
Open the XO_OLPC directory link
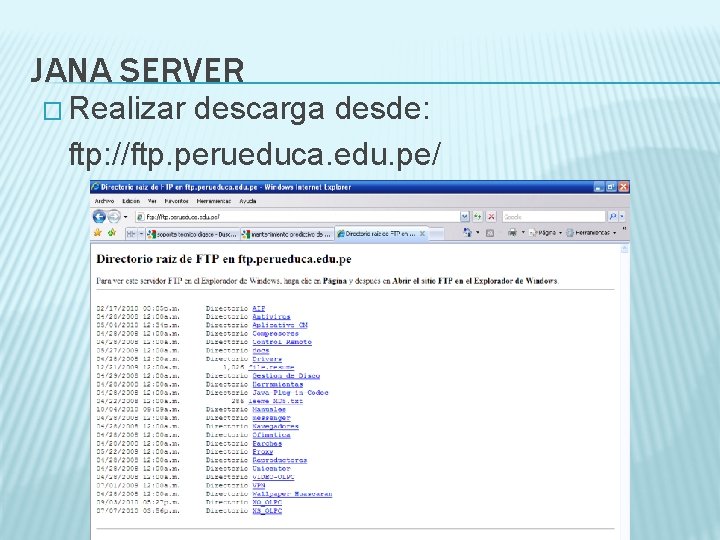(x=267, y=502)
